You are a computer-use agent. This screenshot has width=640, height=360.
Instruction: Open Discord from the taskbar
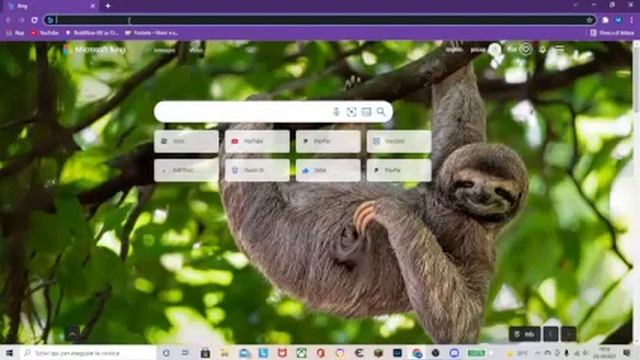[x=455, y=353]
